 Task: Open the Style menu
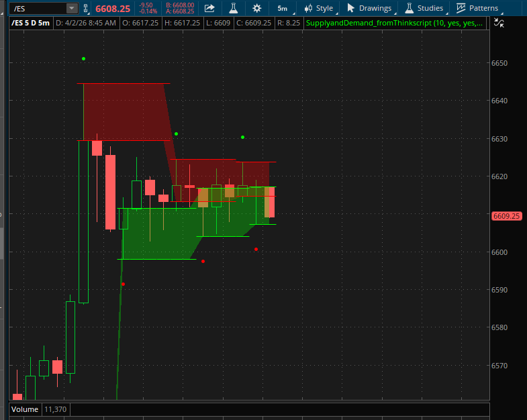click(324, 8)
